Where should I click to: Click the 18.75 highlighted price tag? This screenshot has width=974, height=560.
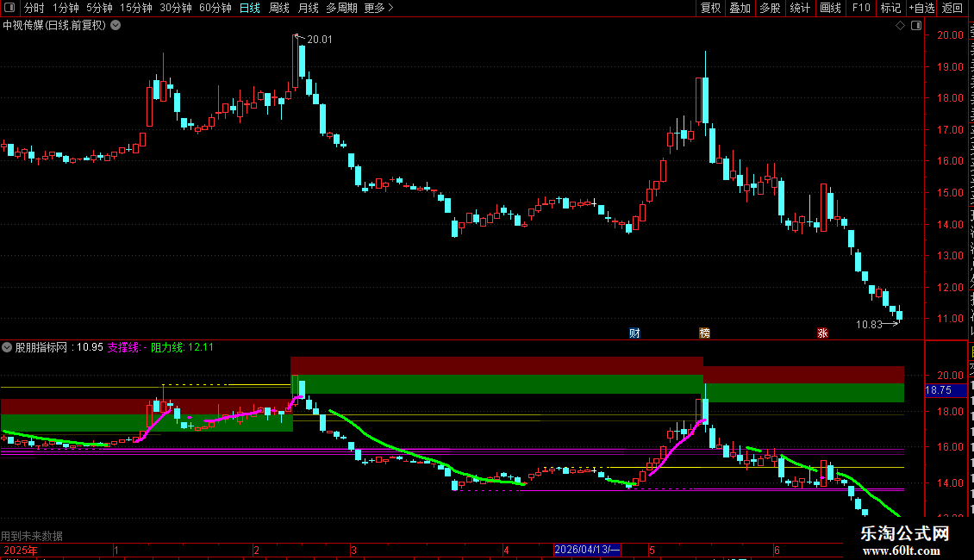[x=946, y=390]
